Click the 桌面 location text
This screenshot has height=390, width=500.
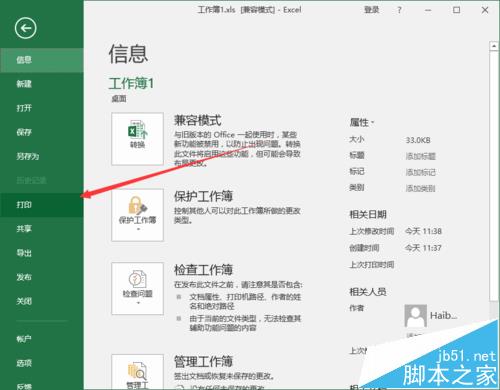[119, 99]
